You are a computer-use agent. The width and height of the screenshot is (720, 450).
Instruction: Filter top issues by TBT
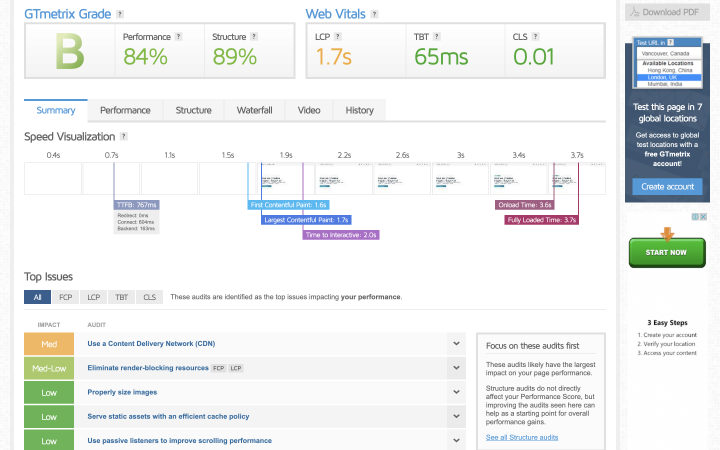(122, 297)
